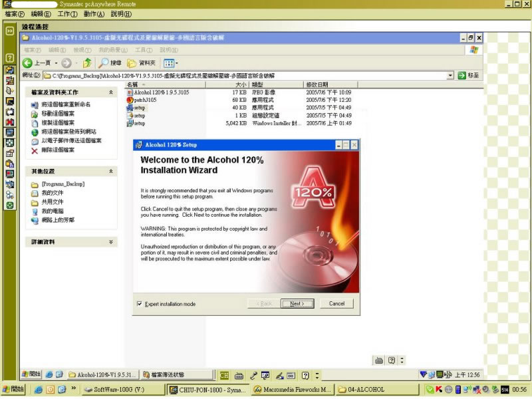This screenshot has height=399, width=532.
Task: Open the Explorer 我的最愛(A) menu
Action: [113, 50]
